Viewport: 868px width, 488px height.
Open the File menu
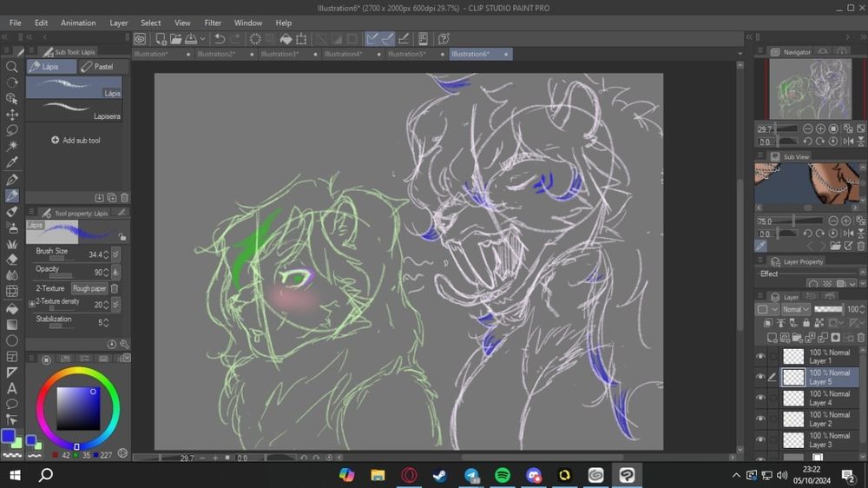[15, 23]
